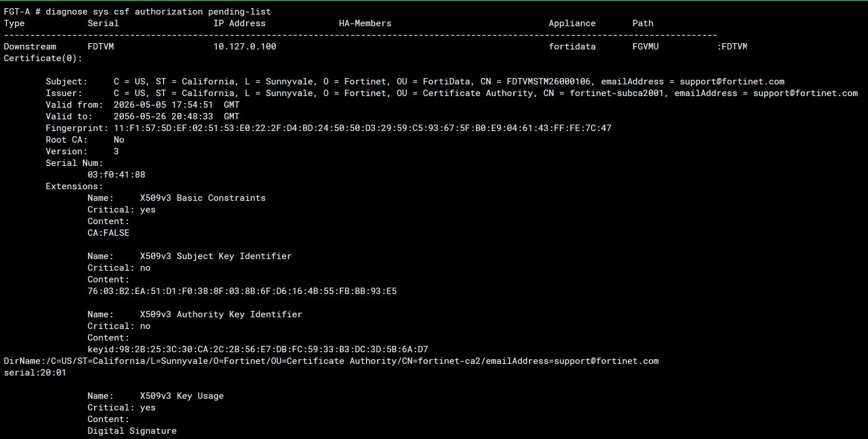Click the 'Issuer:' label

(x=64, y=93)
